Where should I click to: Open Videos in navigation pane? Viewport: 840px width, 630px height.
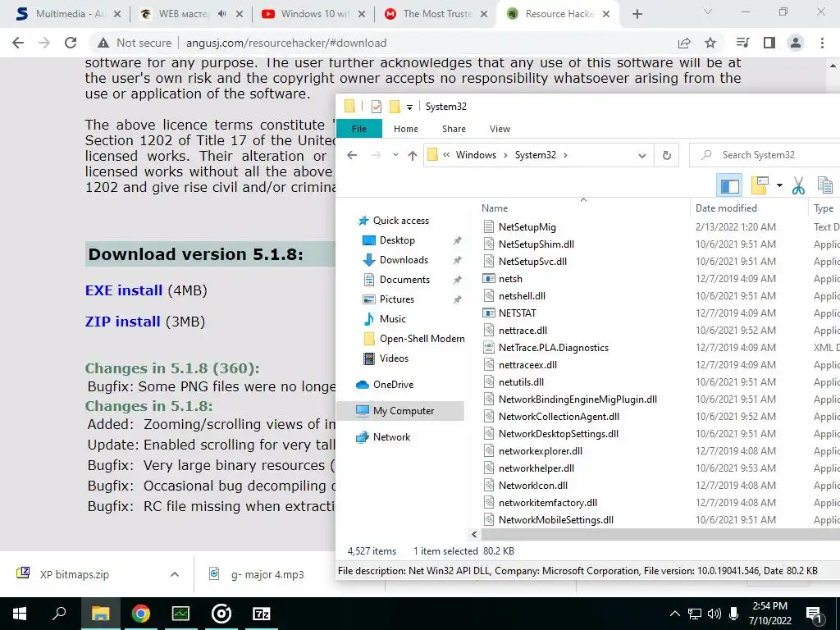tap(394, 358)
